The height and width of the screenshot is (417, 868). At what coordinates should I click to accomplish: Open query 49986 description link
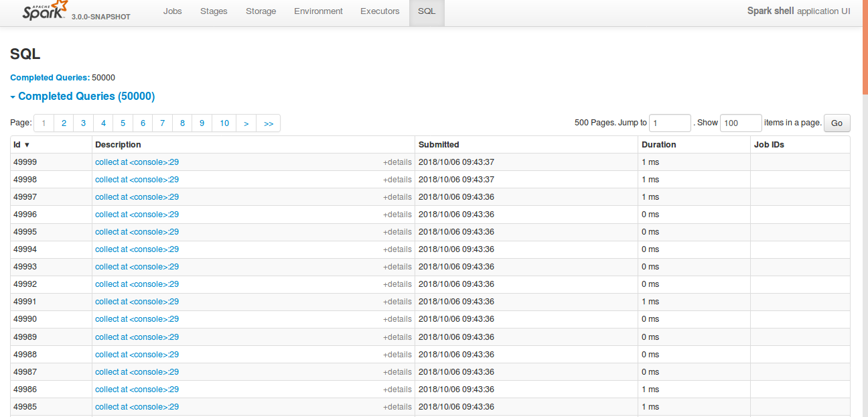pyautogui.click(x=137, y=390)
